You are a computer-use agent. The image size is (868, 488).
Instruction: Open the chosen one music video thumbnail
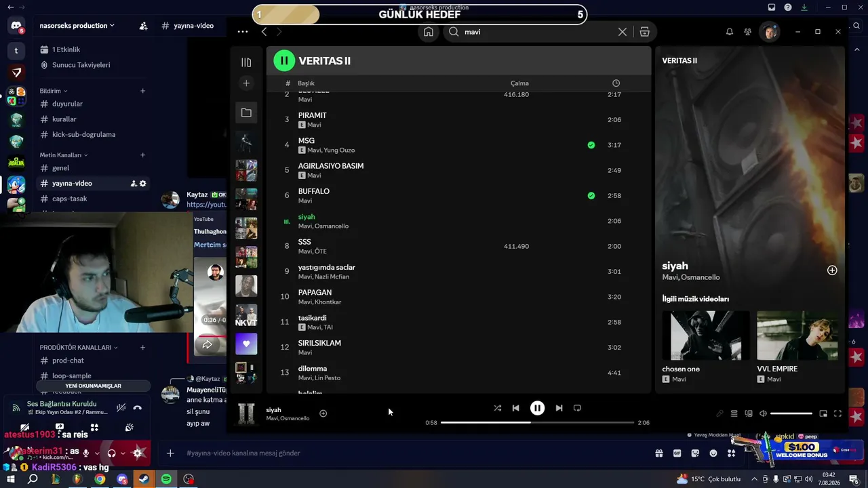coord(706,335)
